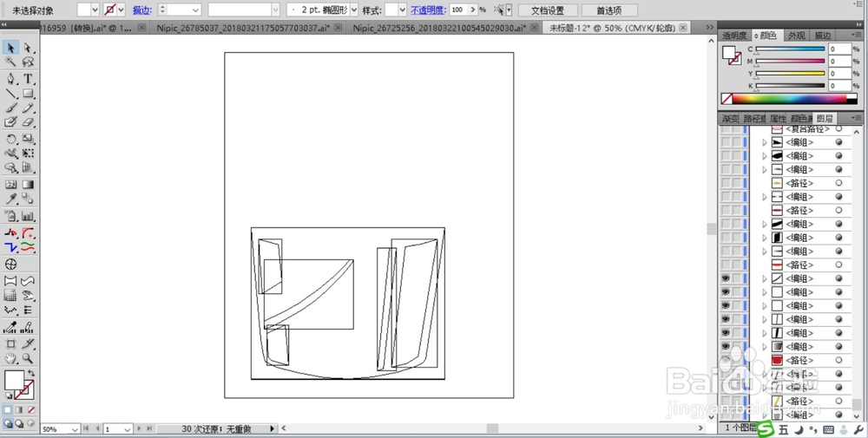The height and width of the screenshot is (438, 868).
Task: Expand the first 编组 group in layers
Action: coord(765,142)
